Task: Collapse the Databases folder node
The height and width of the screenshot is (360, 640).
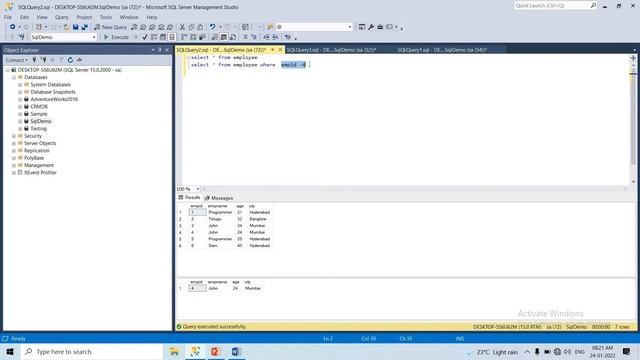Action: point(14,77)
